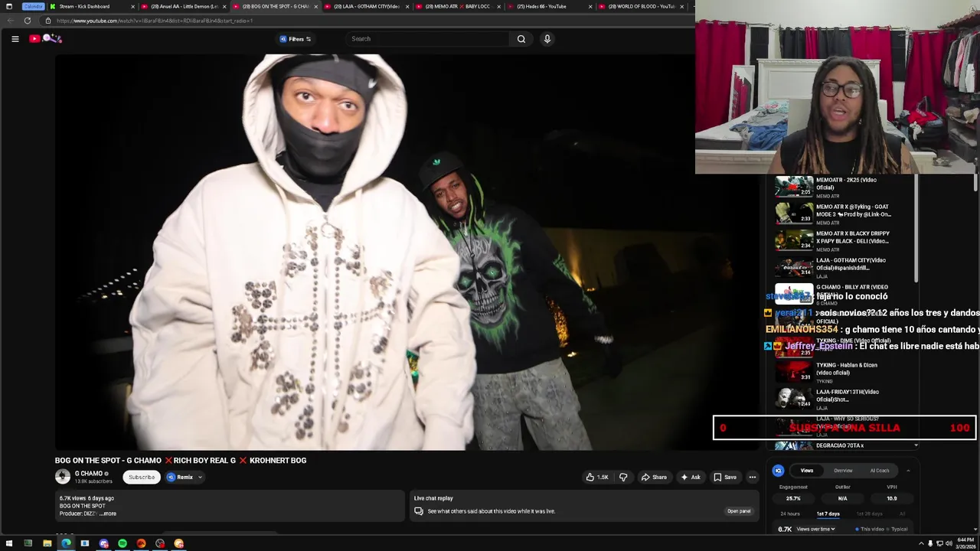Screen dimensions: 980x551
Task: Open more actions three-dot menu
Action: [x=753, y=478]
